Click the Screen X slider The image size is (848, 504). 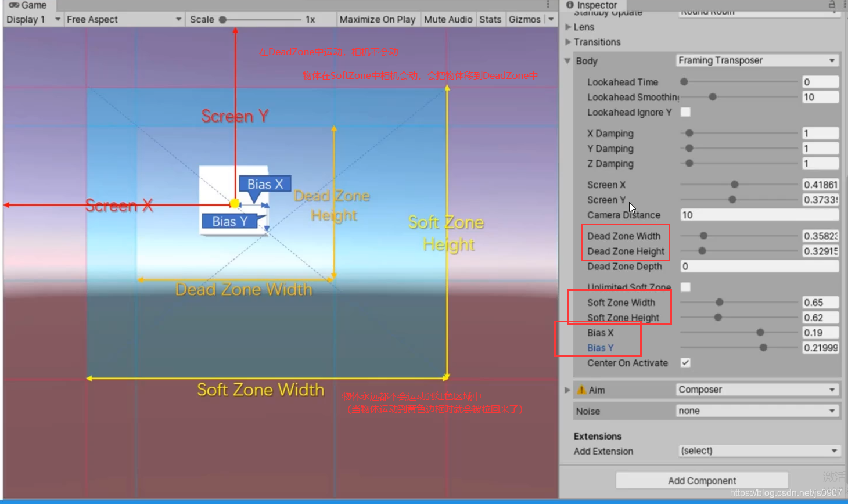pyautogui.click(x=740, y=184)
